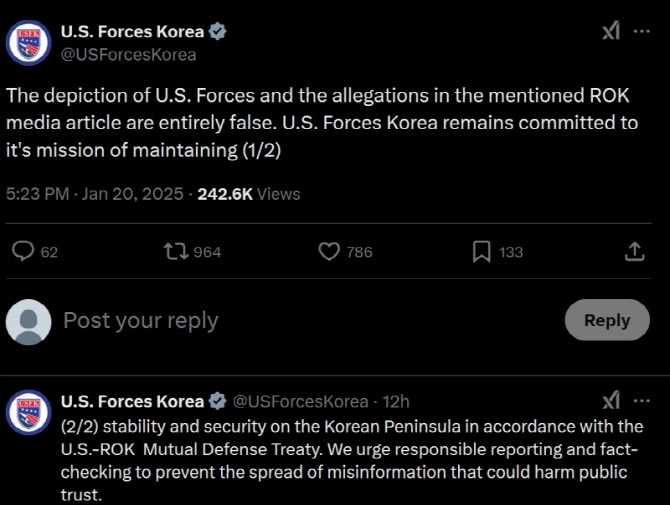Open the 12h timestamp on second post
The height and width of the screenshot is (505, 670).
(396, 402)
